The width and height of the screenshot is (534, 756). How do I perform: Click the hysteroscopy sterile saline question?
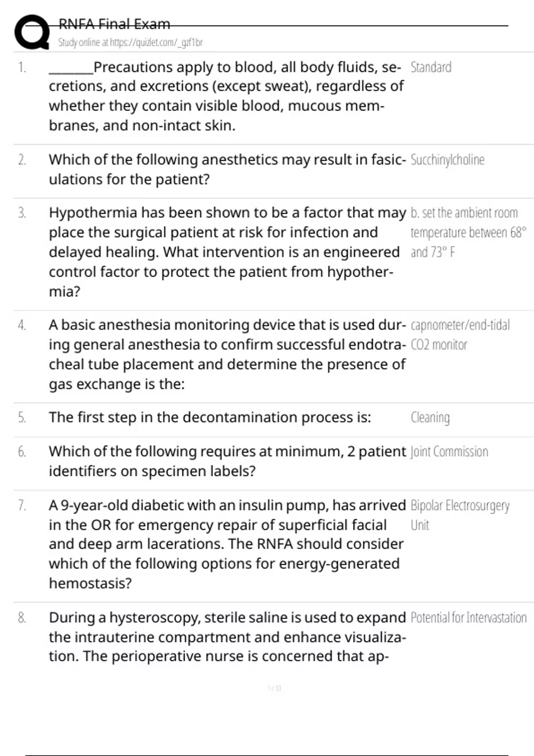[227, 637]
